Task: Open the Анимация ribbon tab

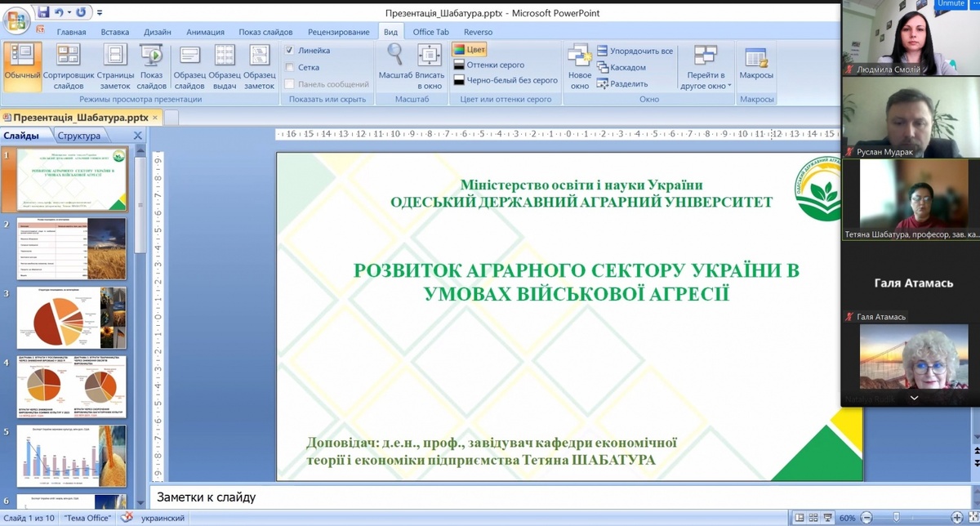Action: (206, 32)
